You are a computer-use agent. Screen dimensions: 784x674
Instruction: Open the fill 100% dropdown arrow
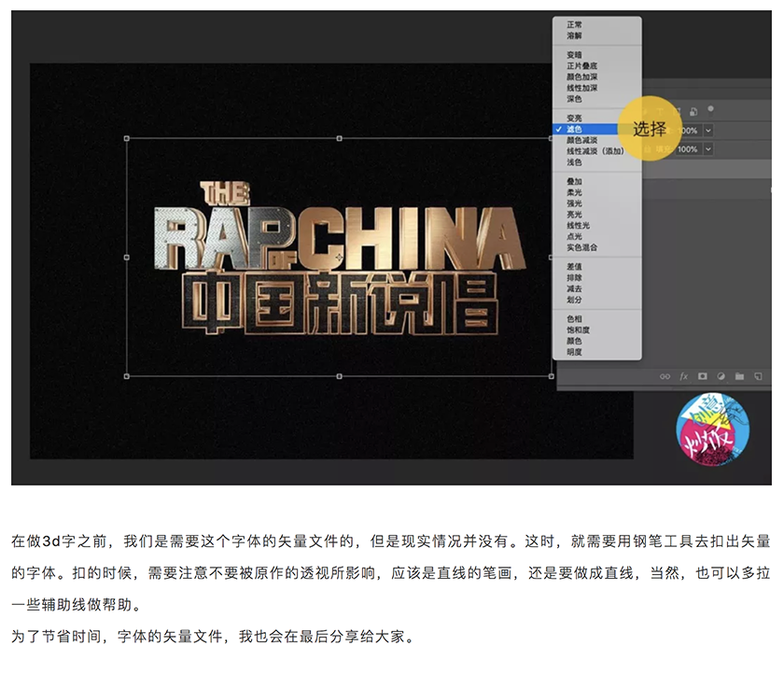coord(708,149)
